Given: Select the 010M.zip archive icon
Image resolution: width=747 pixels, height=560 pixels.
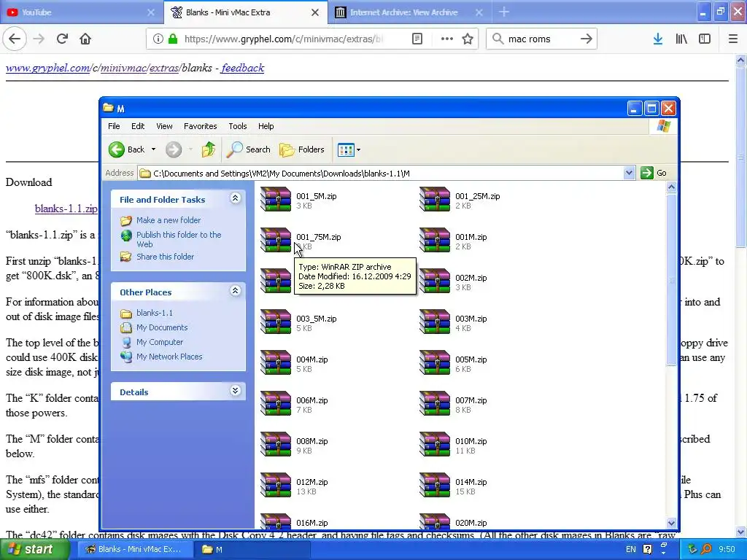Looking at the screenshot, I should coord(435,445).
